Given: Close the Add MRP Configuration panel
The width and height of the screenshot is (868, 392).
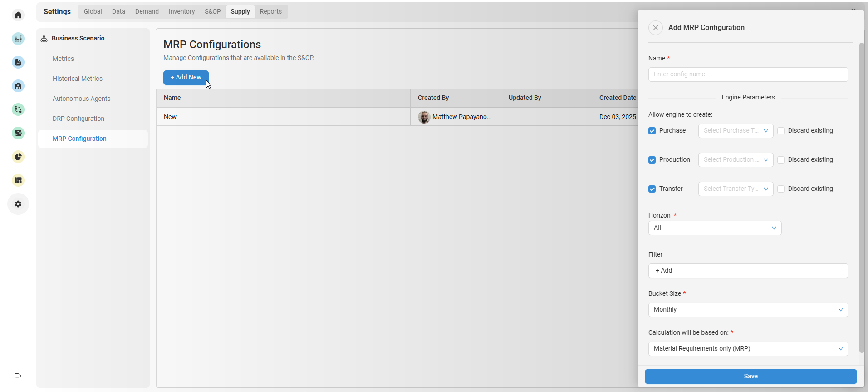Looking at the screenshot, I should click(655, 28).
